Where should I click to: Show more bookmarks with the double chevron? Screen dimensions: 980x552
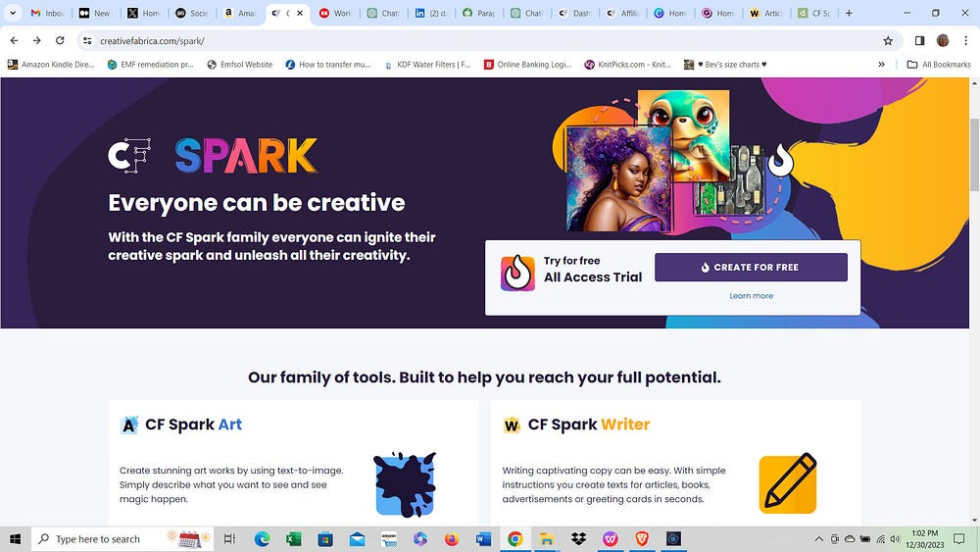tap(881, 65)
